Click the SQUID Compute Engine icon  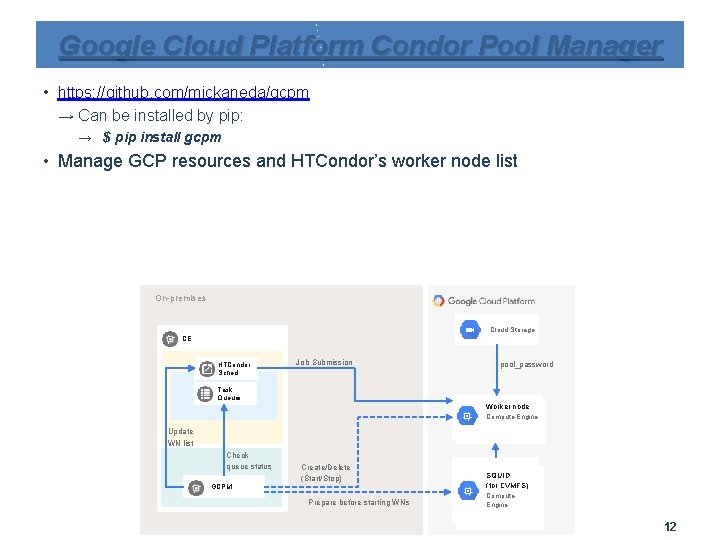click(468, 491)
